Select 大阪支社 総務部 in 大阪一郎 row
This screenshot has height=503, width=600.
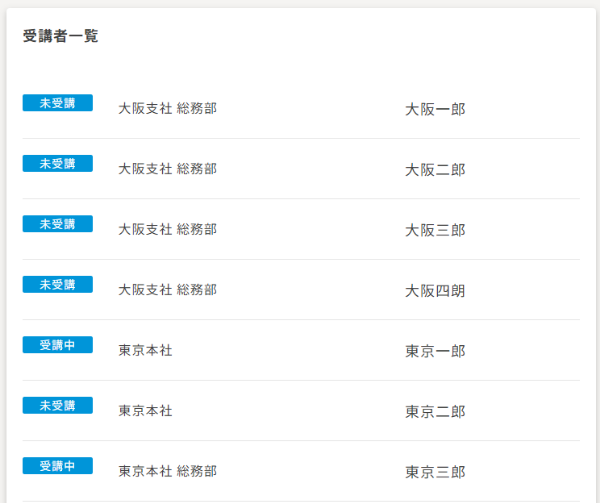coord(168,108)
